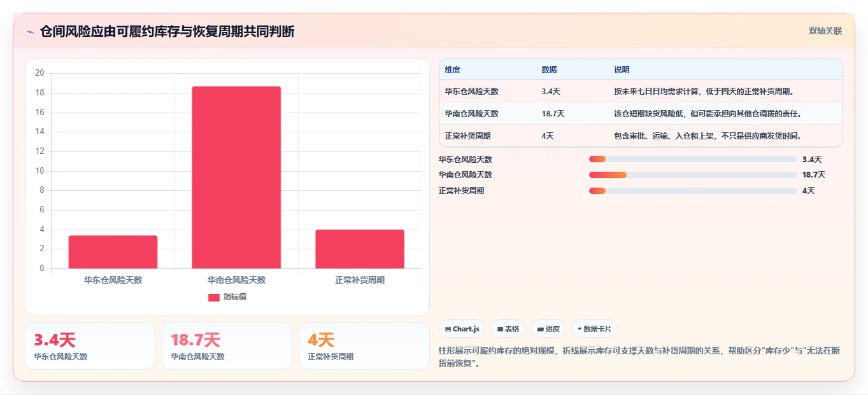This screenshot has width=868, height=395.
Task: Click the 20 tick on y-axis
Action: (x=39, y=73)
